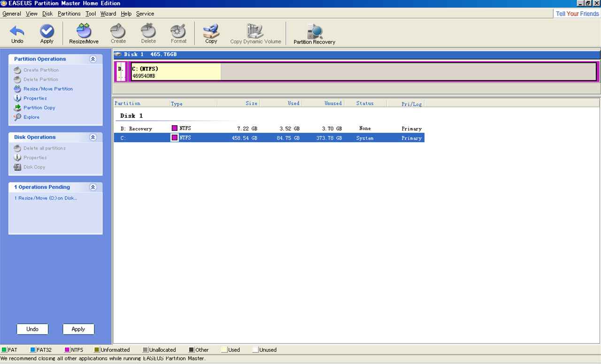This screenshot has width=601, height=364.
Task: Click the NTFS color swatch in C: row
Action: point(175,138)
